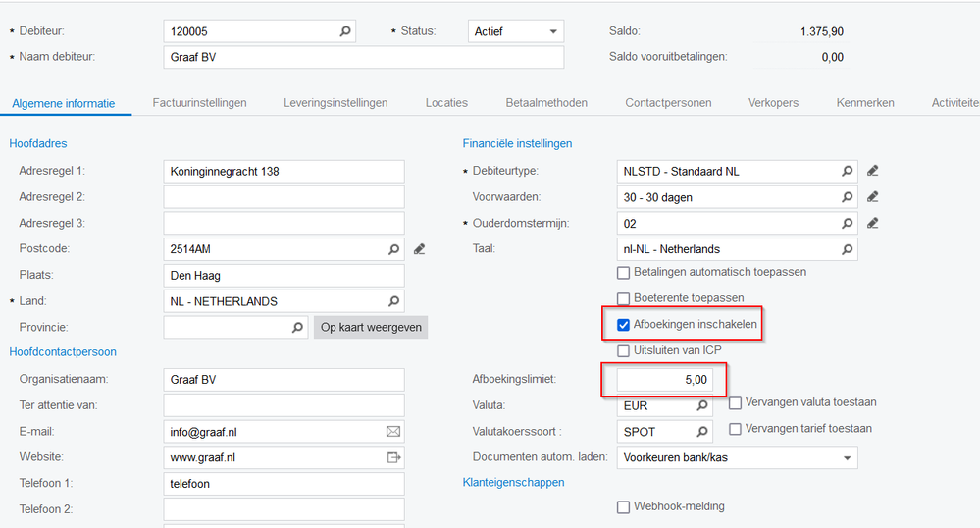Open the Documenten autom. laden dropdown
Viewport: 980px width, 528px height.
[x=737, y=457]
